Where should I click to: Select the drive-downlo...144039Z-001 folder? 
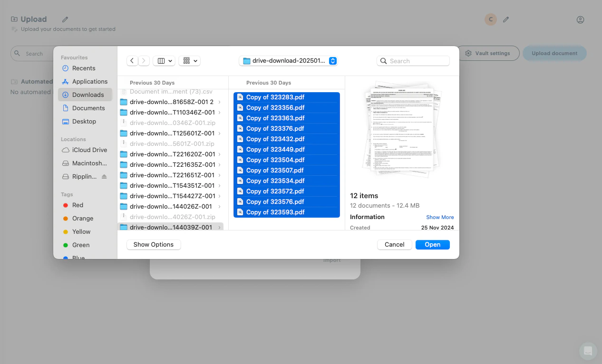click(171, 227)
